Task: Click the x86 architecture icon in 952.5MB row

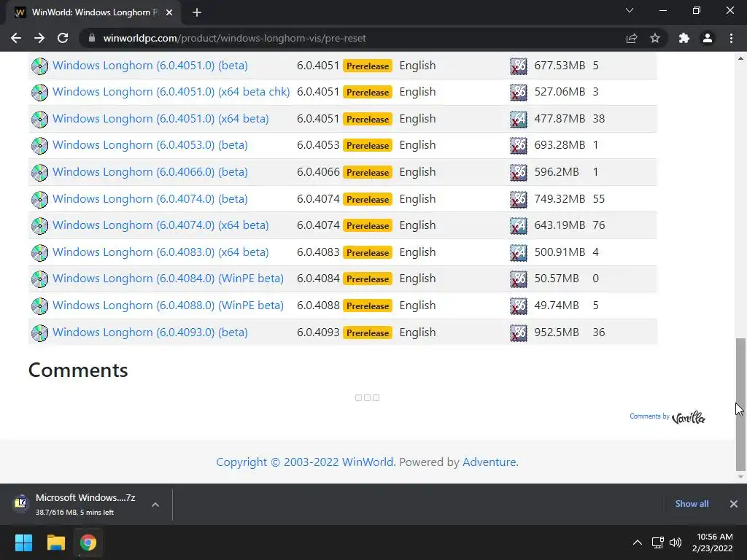Action: click(519, 332)
